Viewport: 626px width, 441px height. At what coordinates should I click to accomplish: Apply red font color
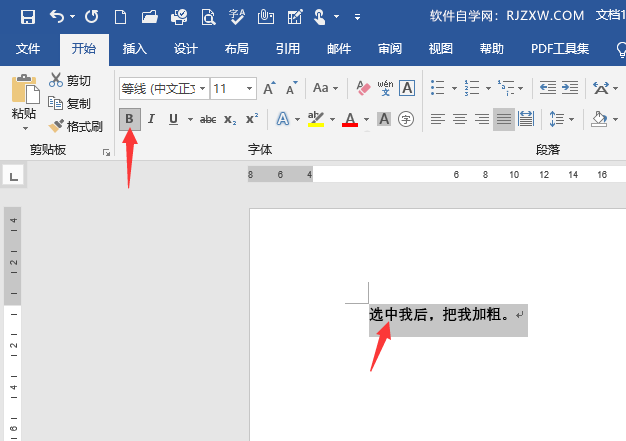point(350,119)
